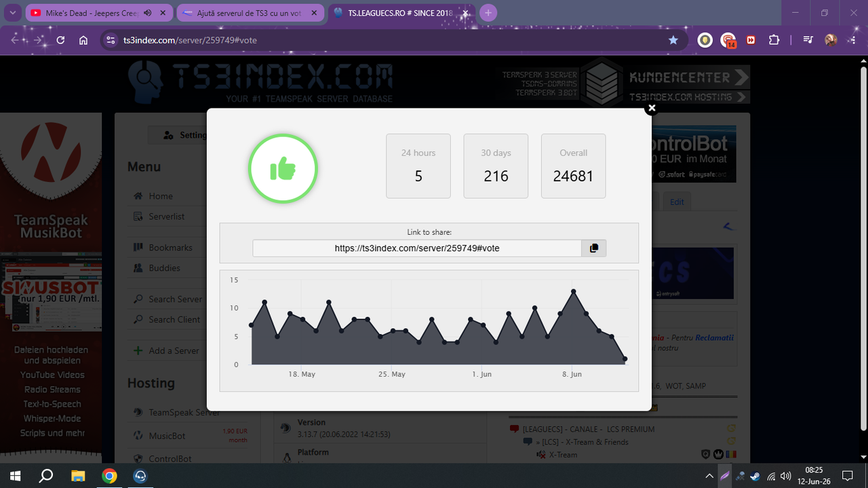Screen dimensions: 868x488
Task: Click the KUNDENCENTER banner
Action: (689, 77)
